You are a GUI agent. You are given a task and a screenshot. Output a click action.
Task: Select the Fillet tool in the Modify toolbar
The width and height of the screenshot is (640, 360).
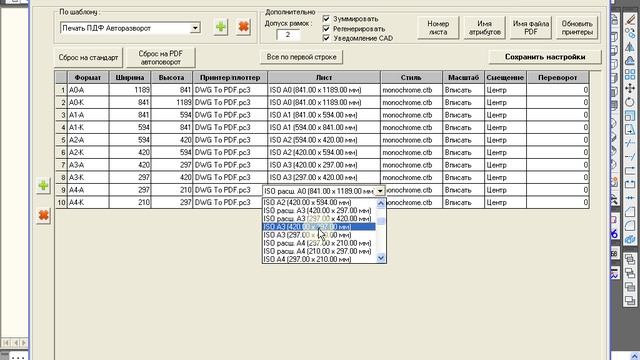[630, 225]
